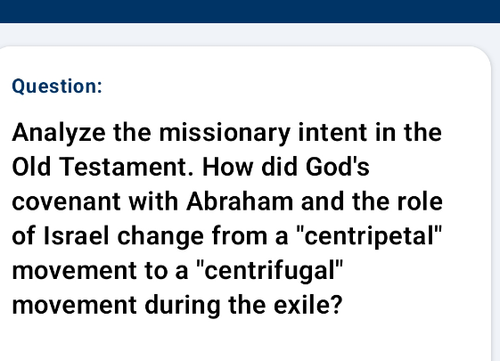The image size is (500, 361).
Task: Click the word "God's" in the second line
Action: point(337,167)
